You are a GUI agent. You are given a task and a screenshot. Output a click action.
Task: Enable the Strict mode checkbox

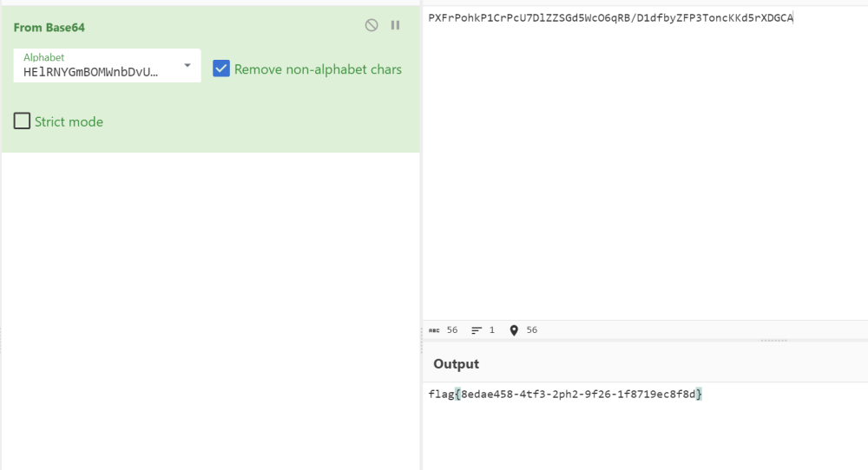pos(22,121)
